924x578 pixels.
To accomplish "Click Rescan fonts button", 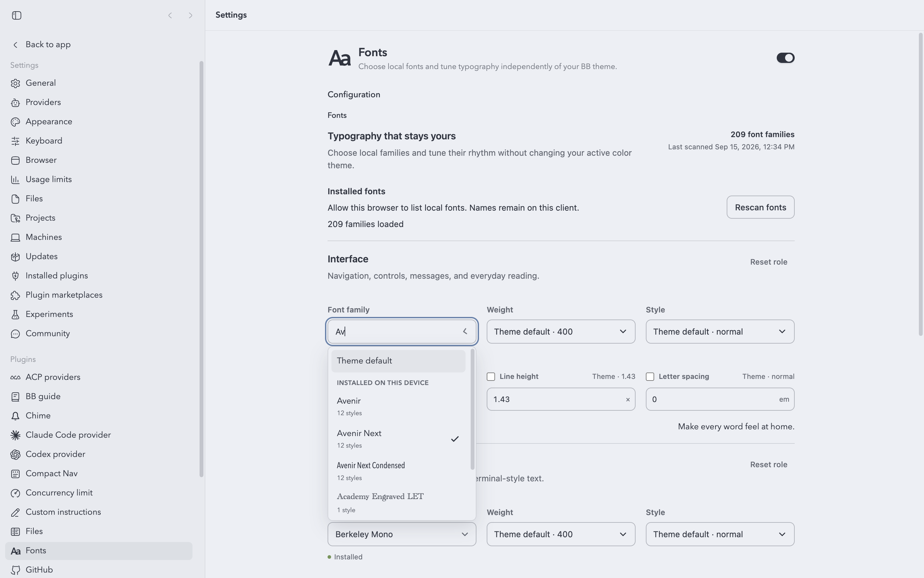I will (760, 207).
